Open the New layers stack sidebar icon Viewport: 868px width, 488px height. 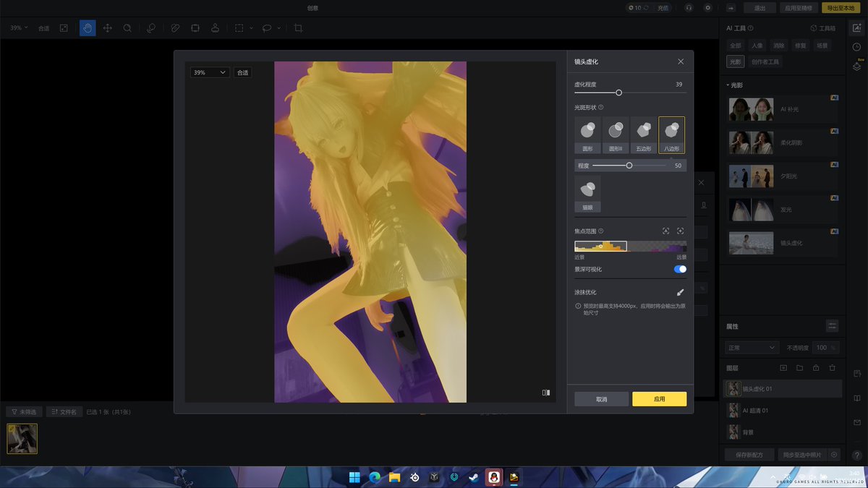pos(857,66)
